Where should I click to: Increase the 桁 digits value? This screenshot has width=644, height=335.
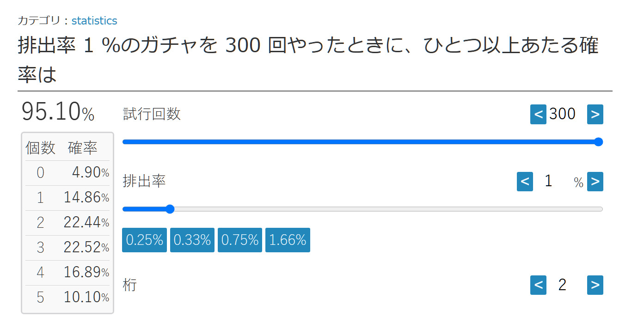coord(595,285)
